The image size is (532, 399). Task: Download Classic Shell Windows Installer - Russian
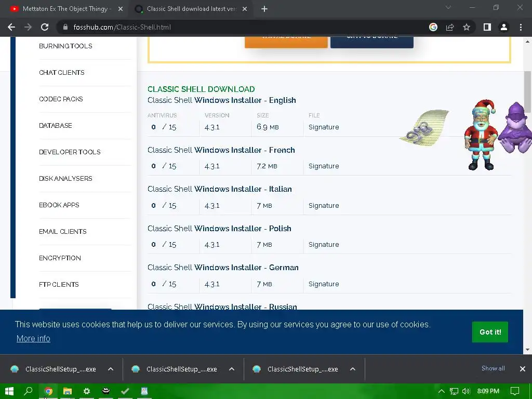tap(222, 306)
